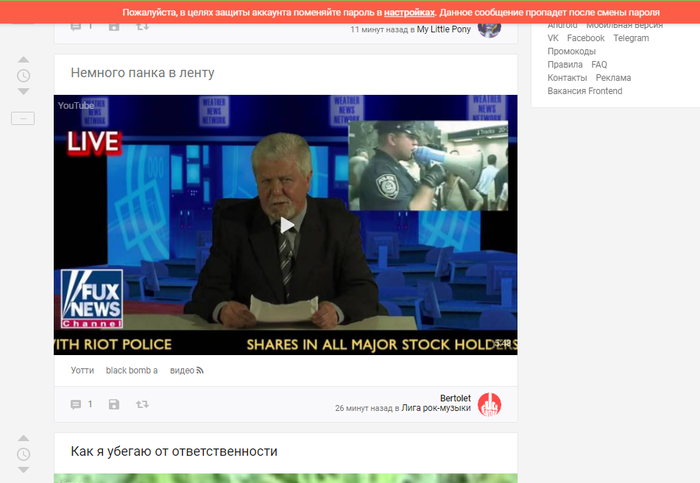Open the author profile 'Bertolet'

coord(455,398)
